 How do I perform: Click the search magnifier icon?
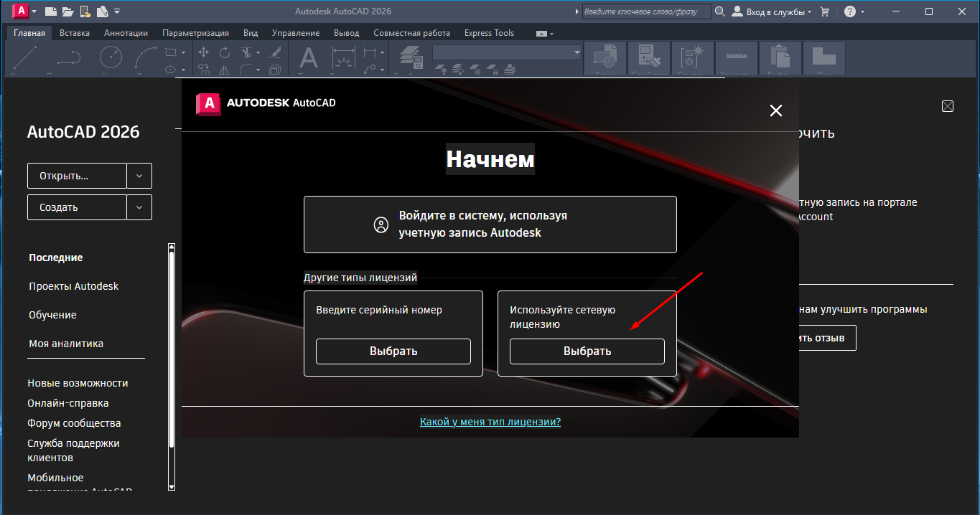coord(719,11)
